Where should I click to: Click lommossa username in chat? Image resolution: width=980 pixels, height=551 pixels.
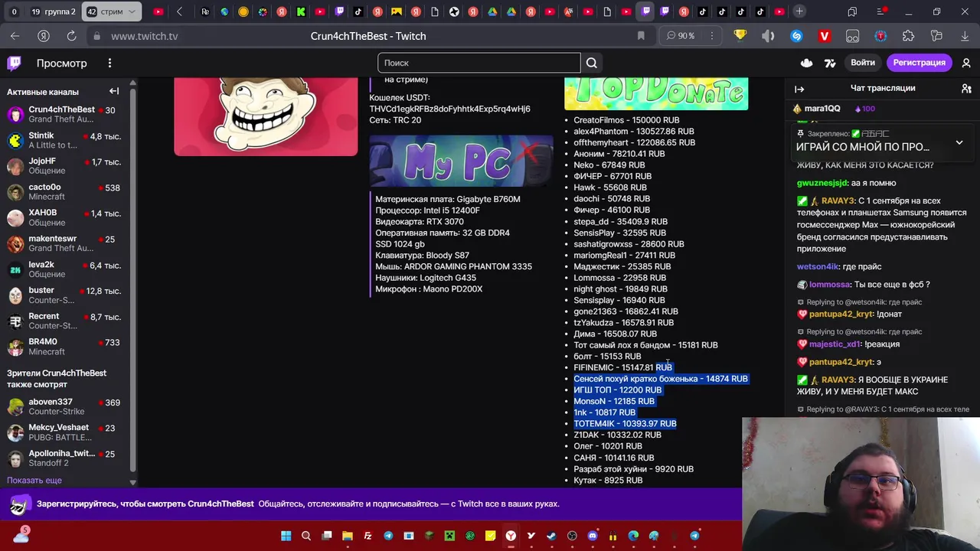pos(830,285)
